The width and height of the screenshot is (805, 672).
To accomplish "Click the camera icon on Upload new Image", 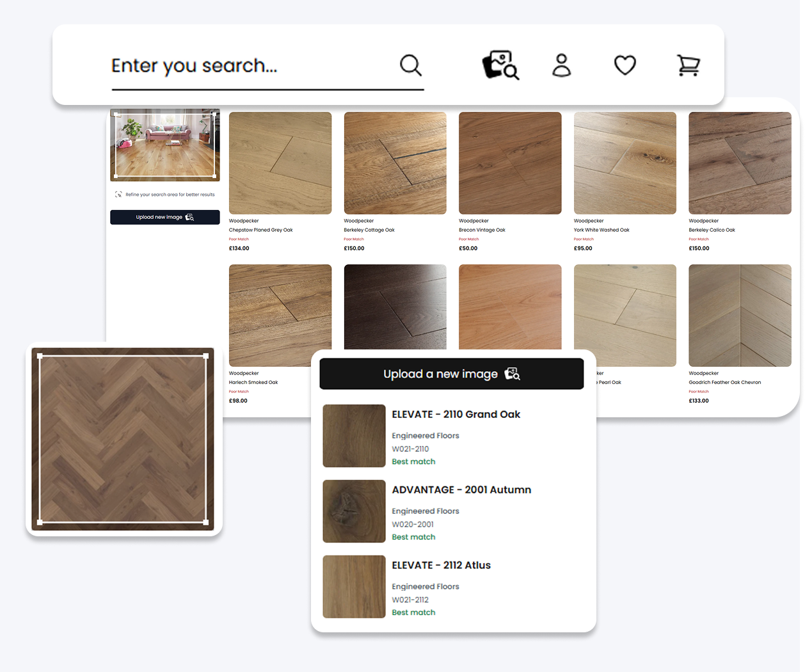I will [x=189, y=217].
